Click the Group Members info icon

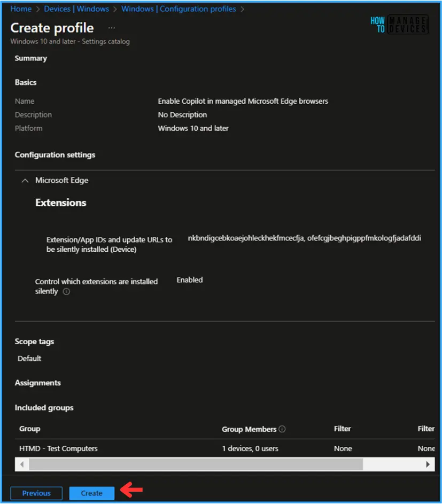[282, 429]
